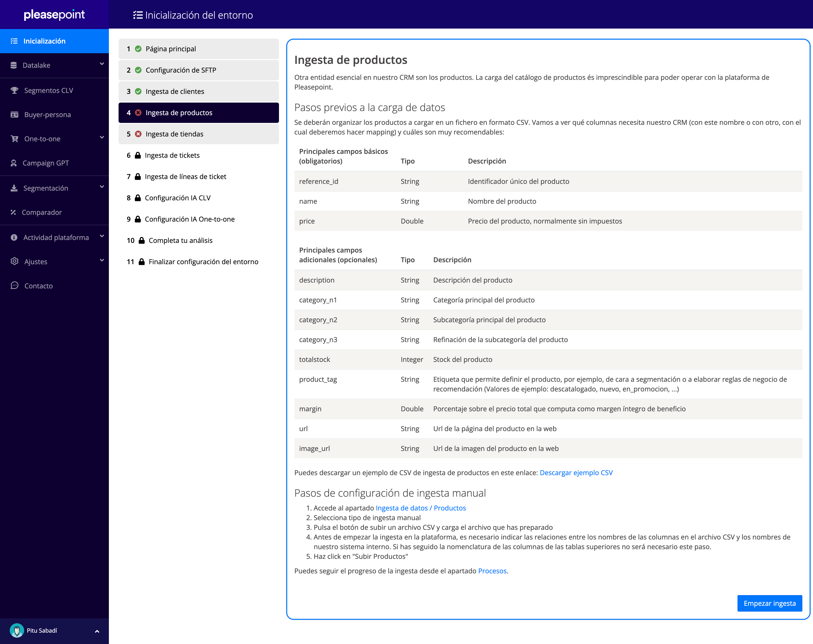Click the Campaign GPT robot icon
813x644 pixels.
(x=14, y=163)
